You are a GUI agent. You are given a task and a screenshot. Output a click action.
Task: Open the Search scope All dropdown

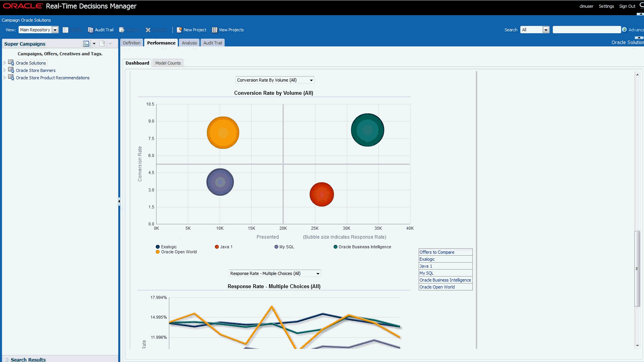pyautogui.click(x=546, y=30)
